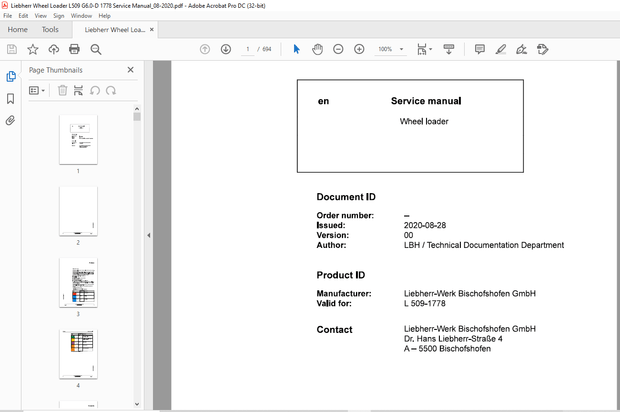This screenshot has width=620, height=412.
Task: Open the Attachments paperclip pane
Action: click(x=11, y=120)
